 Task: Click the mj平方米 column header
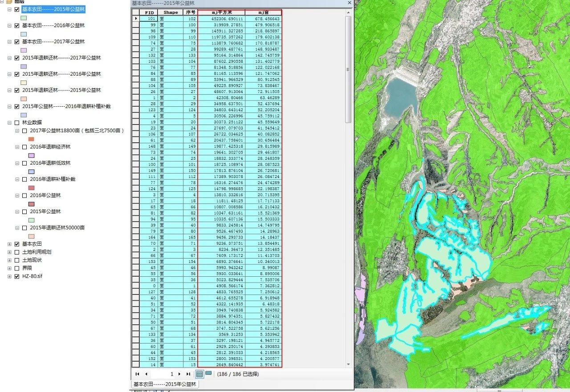221,12
